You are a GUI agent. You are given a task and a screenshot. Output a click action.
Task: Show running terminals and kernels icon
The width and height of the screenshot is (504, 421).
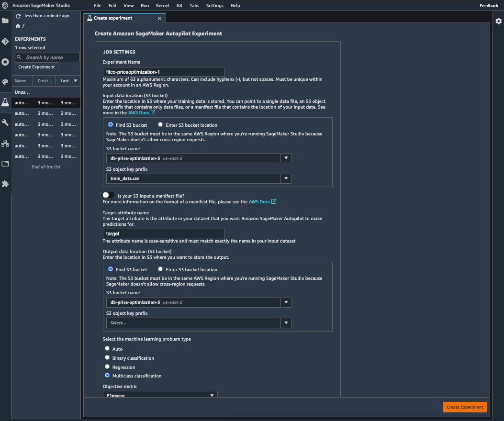(x=5, y=62)
